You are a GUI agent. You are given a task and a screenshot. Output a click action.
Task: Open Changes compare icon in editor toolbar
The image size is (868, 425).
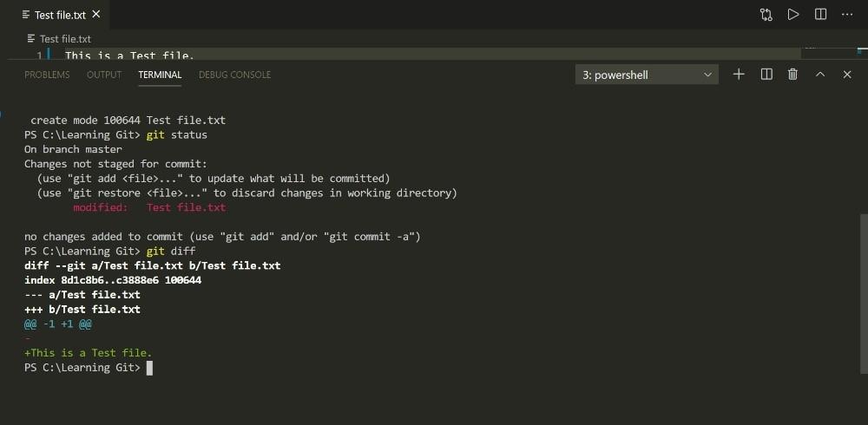766,15
